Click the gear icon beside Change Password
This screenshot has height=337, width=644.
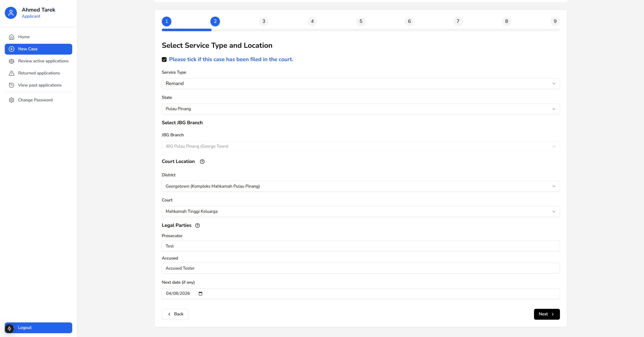tap(12, 100)
